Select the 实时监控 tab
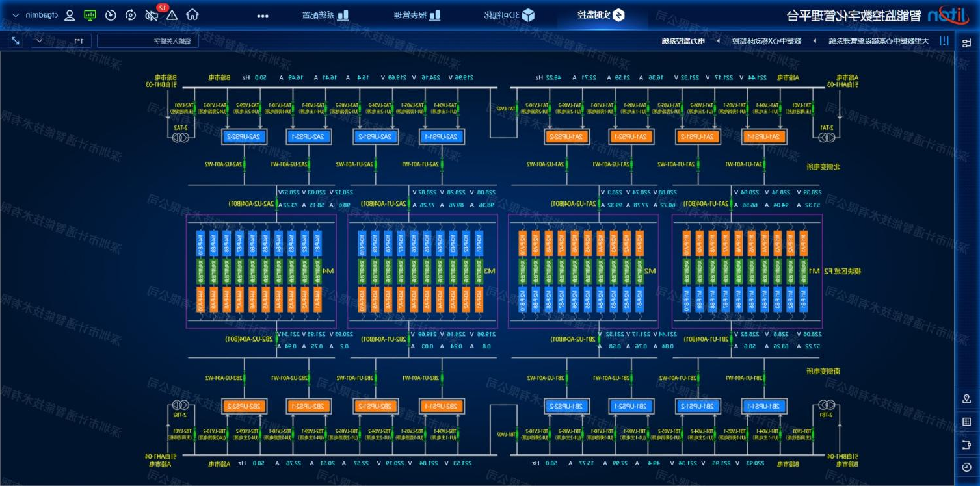The image size is (980, 486). pos(602,16)
